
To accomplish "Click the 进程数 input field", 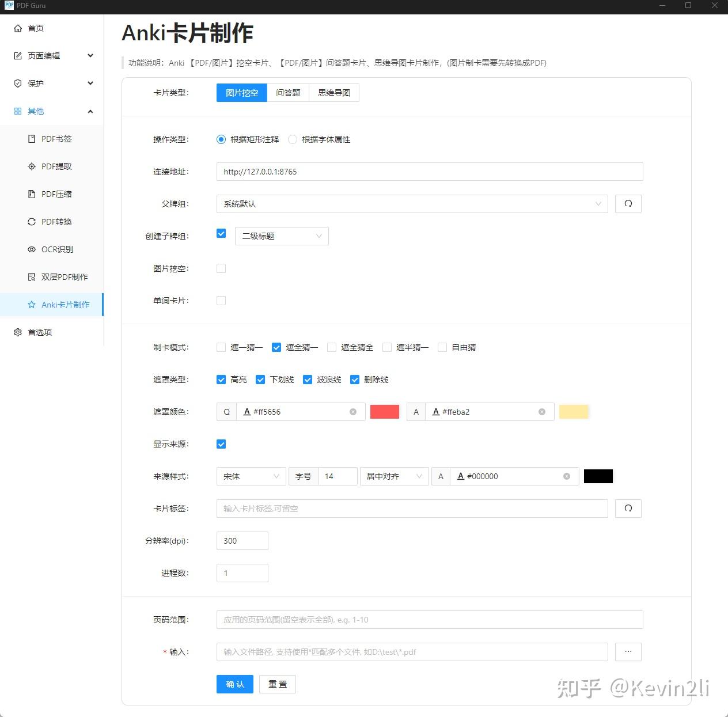I will click(242, 572).
